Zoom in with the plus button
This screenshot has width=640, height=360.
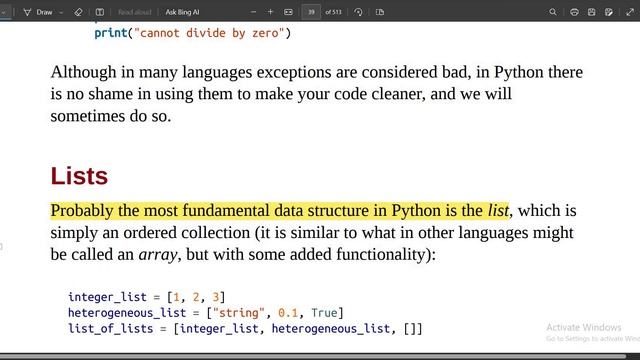[270, 12]
